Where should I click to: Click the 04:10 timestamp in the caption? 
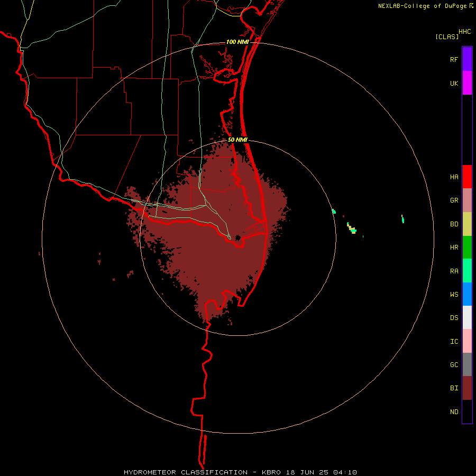click(345, 472)
